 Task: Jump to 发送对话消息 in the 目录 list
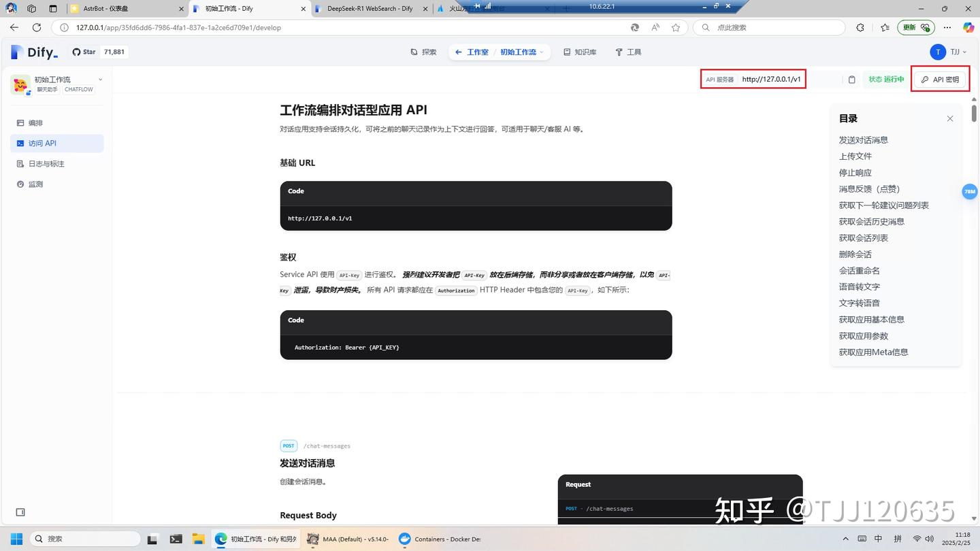pyautogui.click(x=863, y=139)
